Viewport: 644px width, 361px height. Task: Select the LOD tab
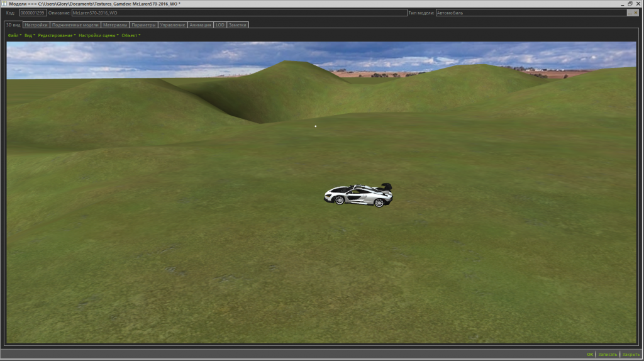(220, 25)
